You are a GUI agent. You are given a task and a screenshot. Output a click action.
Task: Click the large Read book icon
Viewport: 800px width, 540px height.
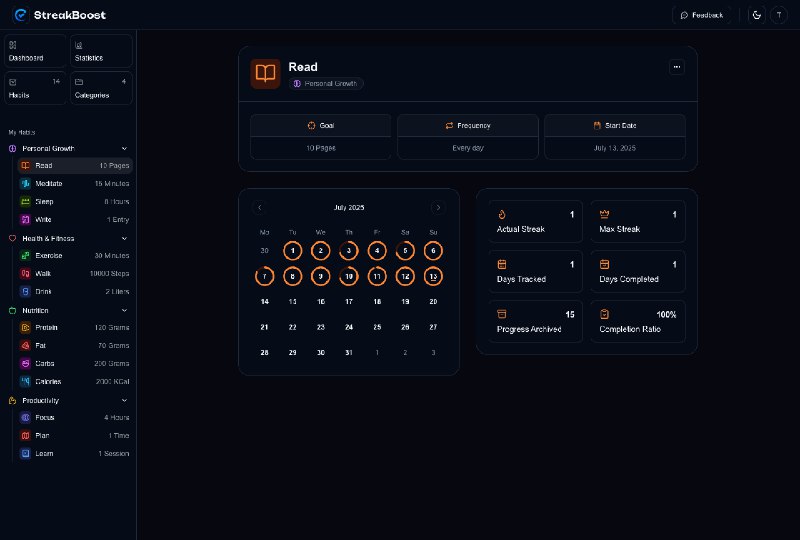(265, 74)
